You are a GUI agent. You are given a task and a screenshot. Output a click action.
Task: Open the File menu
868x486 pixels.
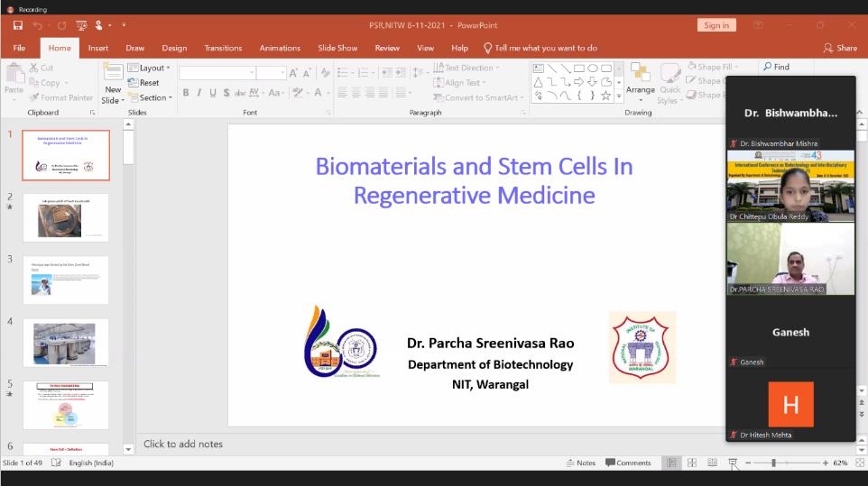pos(19,48)
